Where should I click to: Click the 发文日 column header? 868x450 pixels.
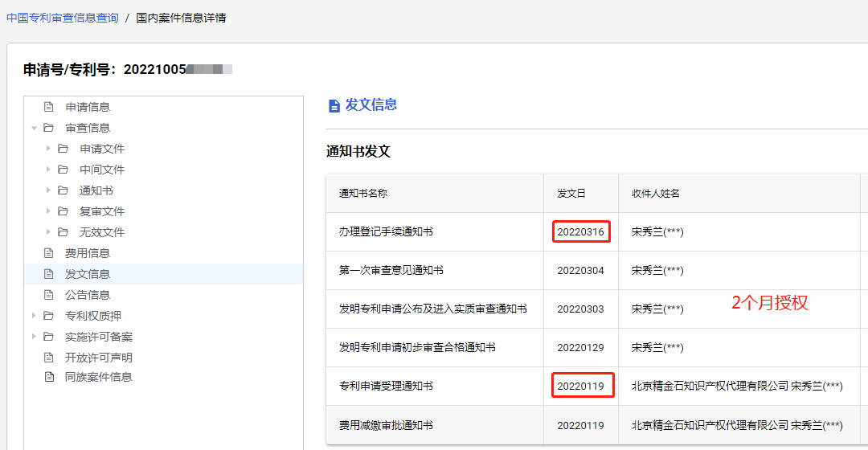[x=571, y=193]
